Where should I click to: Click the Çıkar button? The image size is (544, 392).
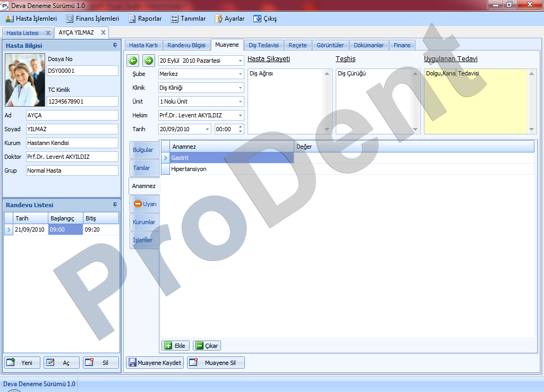pos(207,345)
